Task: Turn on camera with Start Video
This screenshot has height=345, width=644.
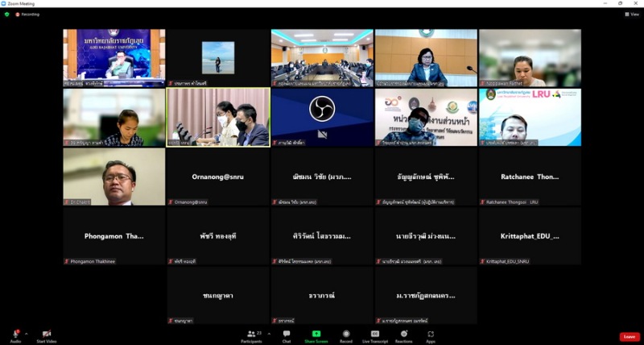Action: point(46,335)
